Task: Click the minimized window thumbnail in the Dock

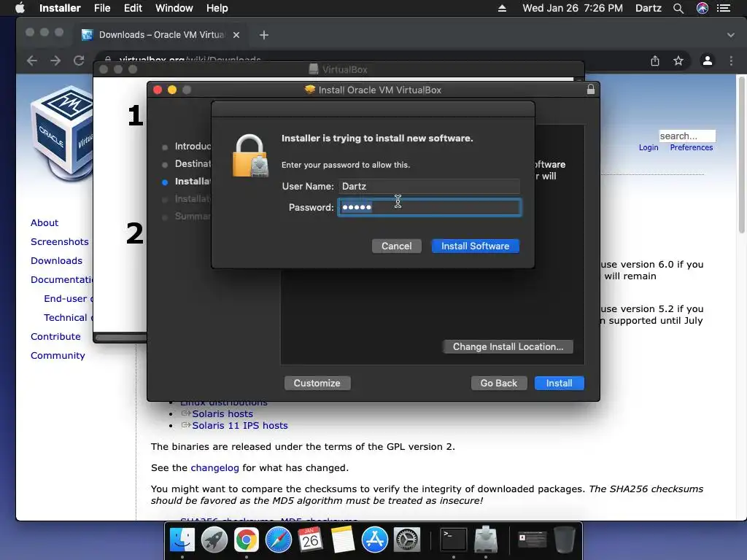Action: click(x=532, y=539)
